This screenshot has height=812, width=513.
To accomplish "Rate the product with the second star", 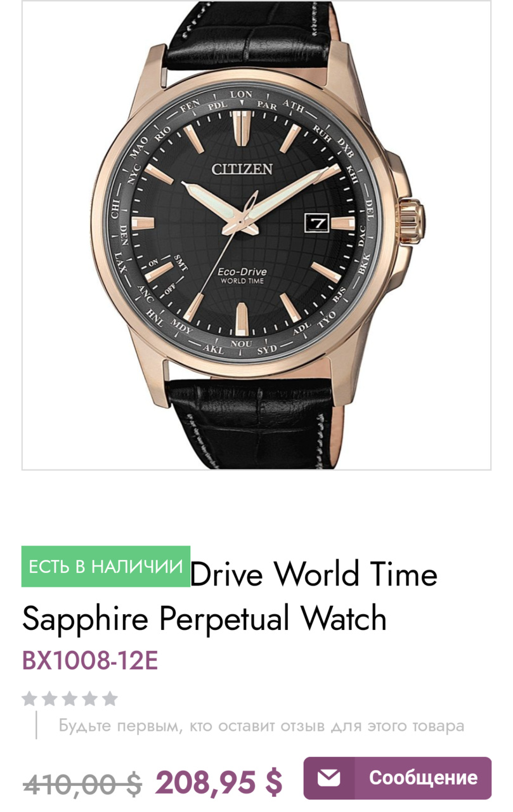I will (49, 698).
